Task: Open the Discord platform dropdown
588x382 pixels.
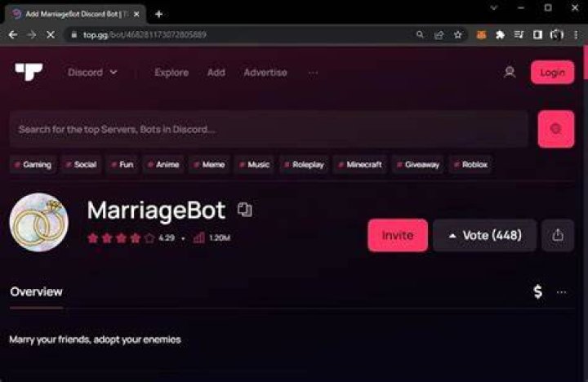Action: (92, 73)
